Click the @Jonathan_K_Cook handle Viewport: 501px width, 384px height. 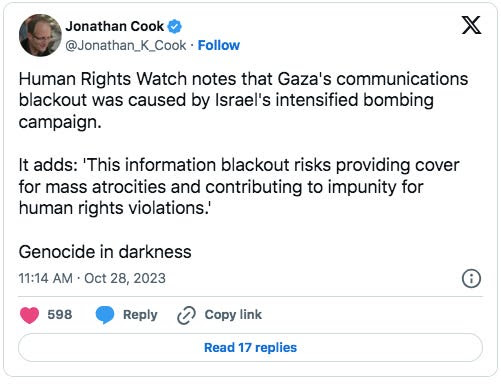click(x=126, y=45)
